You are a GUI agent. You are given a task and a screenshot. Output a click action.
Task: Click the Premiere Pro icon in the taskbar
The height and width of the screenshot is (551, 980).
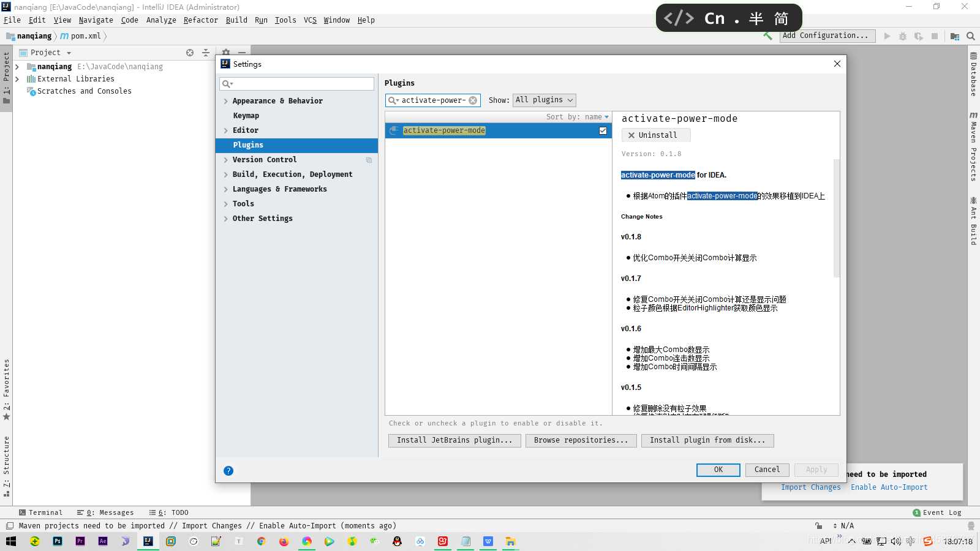(80, 541)
